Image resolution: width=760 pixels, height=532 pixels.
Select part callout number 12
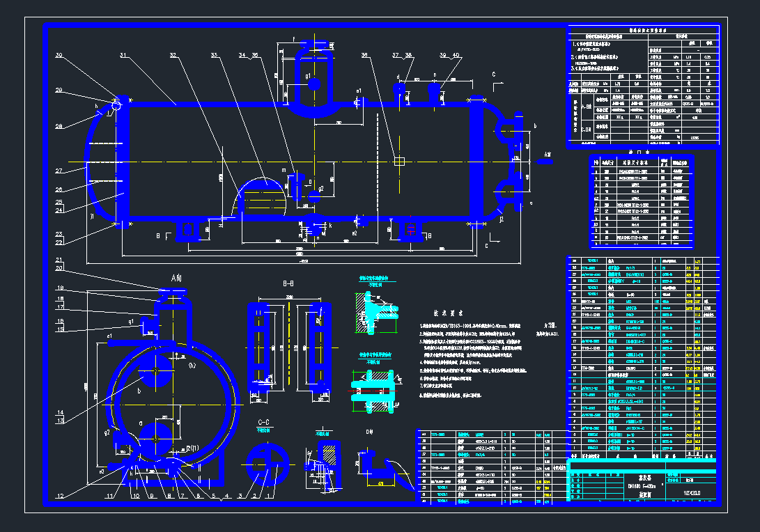click(60, 496)
